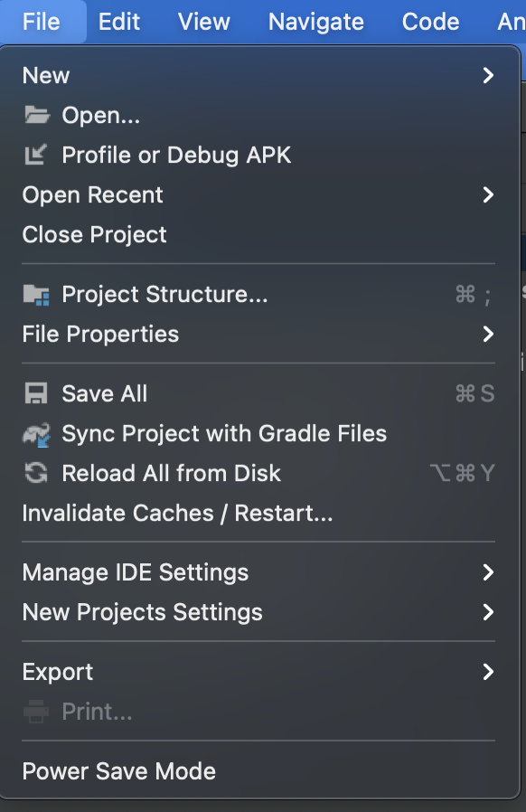Click the printer icon beside Print...
Screen dimensions: 526x812
36,712
